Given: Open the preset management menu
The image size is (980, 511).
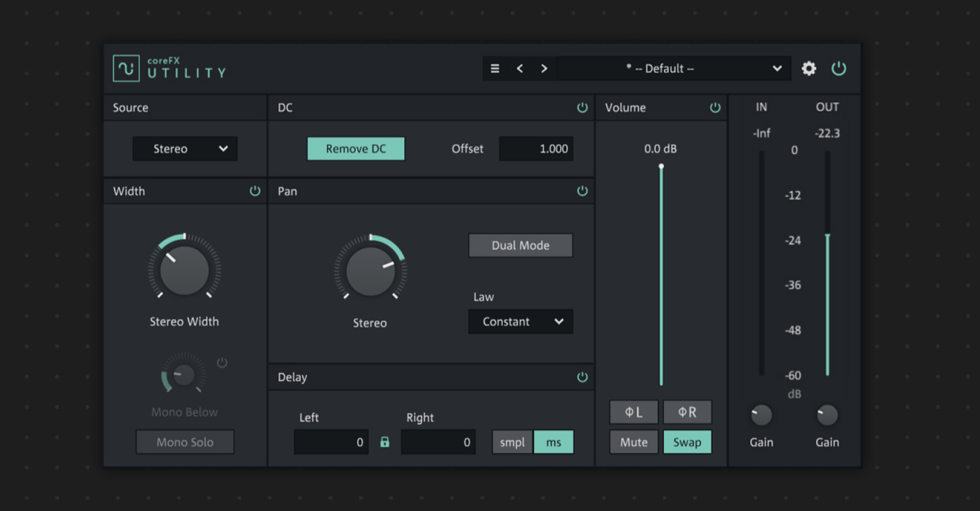Looking at the screenshot, I should (495, 69).
